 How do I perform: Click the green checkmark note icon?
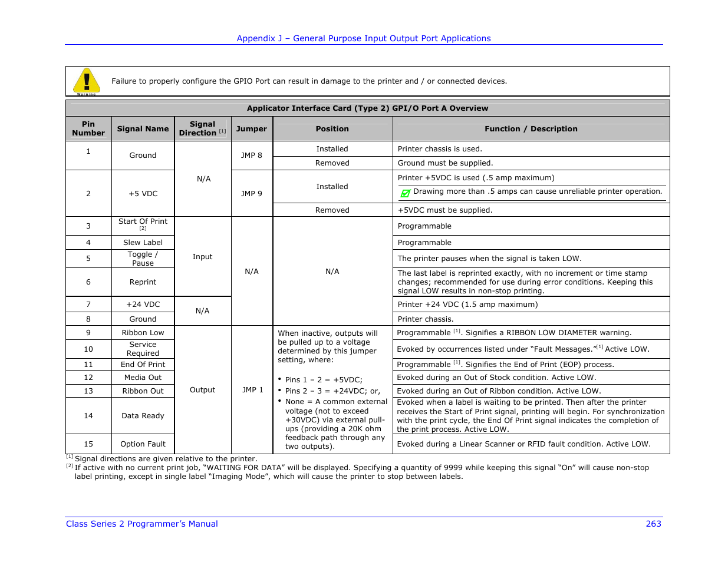[406, 193]
